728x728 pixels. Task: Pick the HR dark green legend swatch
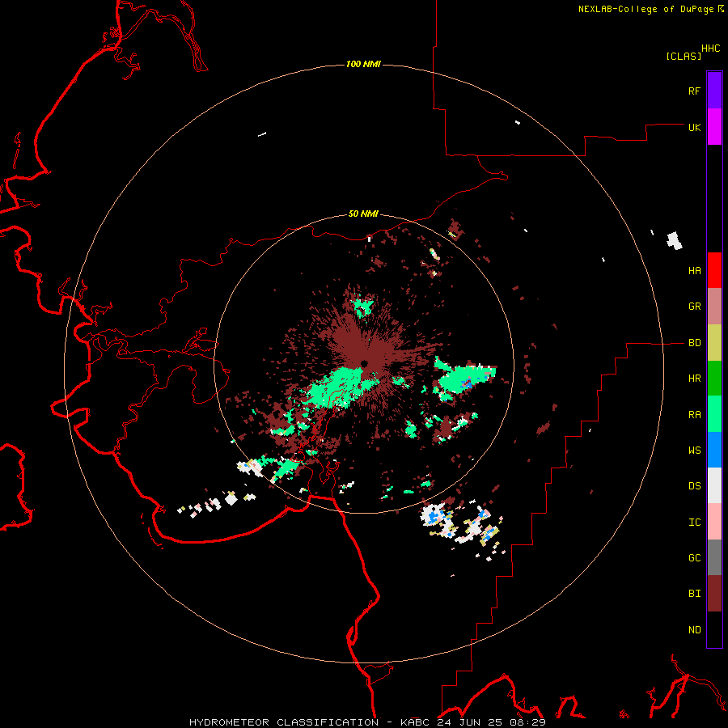(714, 379)
